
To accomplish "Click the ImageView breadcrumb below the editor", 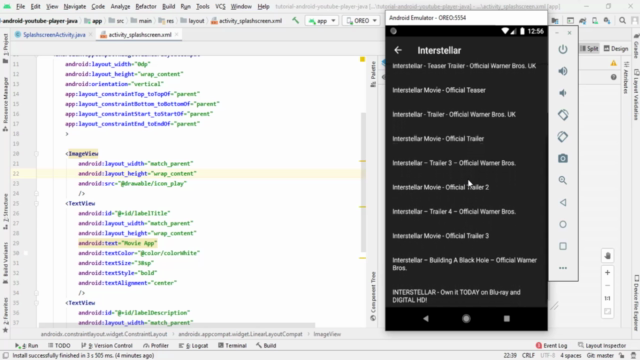I will [x=327, y=334].
